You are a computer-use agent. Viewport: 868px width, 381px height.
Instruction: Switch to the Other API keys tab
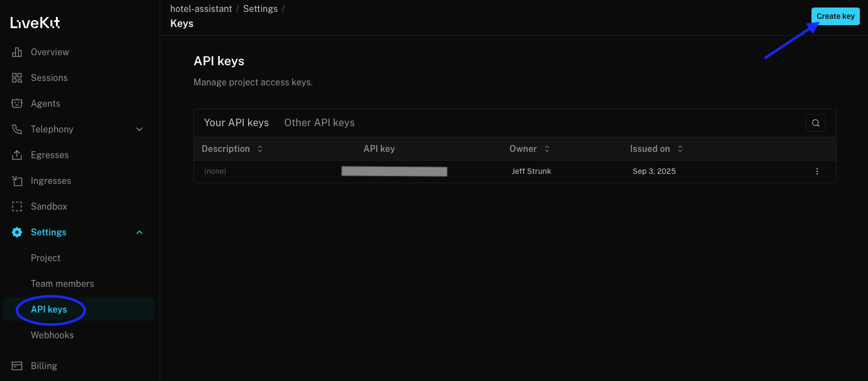pyautogui.click(x=319, y=123)
